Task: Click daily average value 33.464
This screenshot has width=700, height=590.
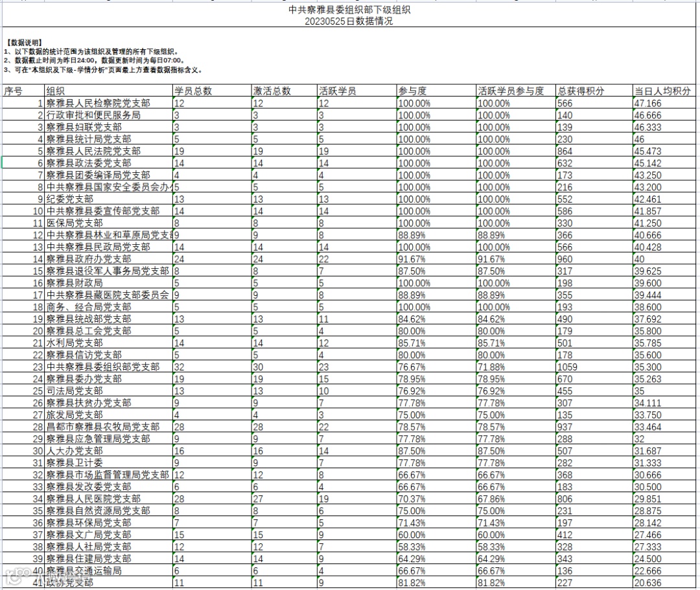Action: (664, 427)
